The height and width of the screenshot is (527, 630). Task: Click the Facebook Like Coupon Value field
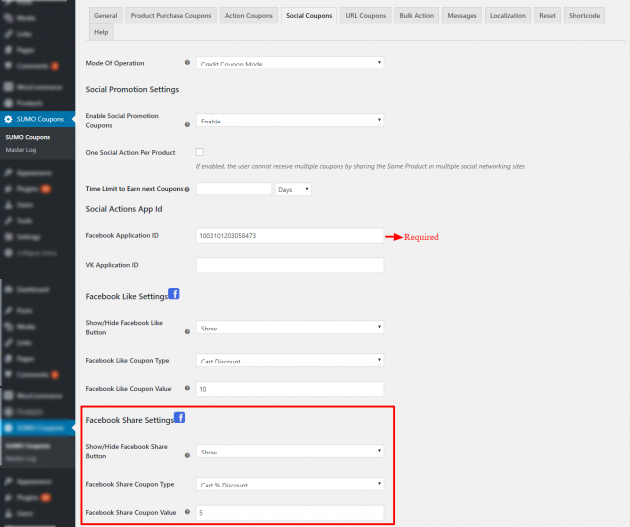coord(290,389)
